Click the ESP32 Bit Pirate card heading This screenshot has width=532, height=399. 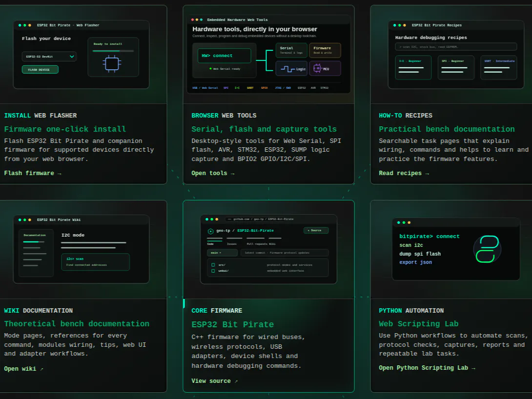[x=232, y=325]
